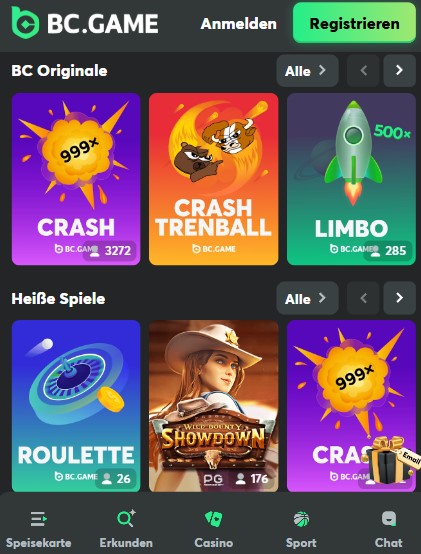Open the Crash Trenball game tile
The image size is (421, 554).
[213, 179]
